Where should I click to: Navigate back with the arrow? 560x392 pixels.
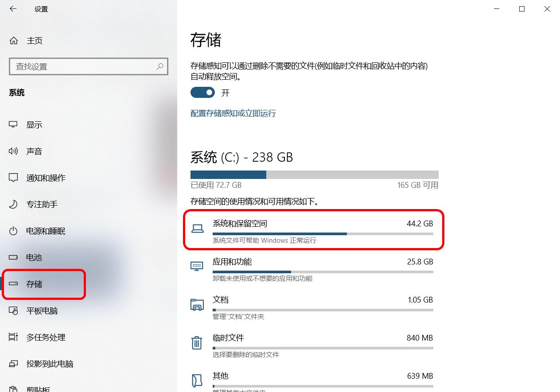[x=12, y=8]
